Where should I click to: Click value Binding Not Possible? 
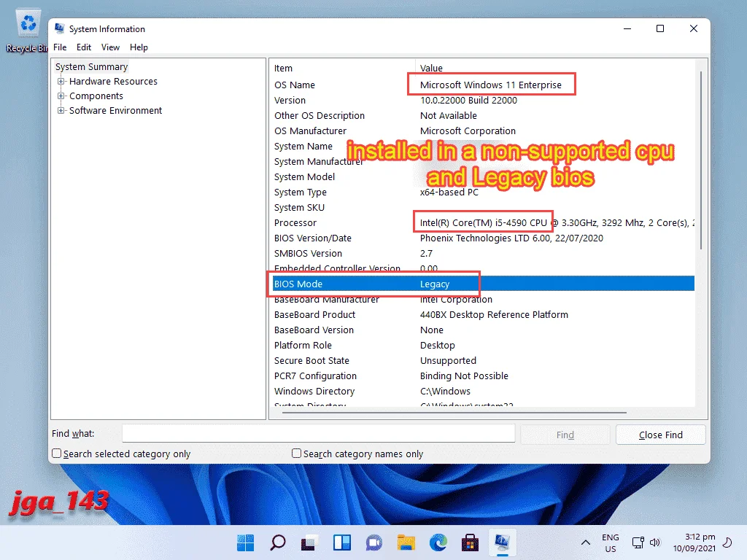pos(464,376)
